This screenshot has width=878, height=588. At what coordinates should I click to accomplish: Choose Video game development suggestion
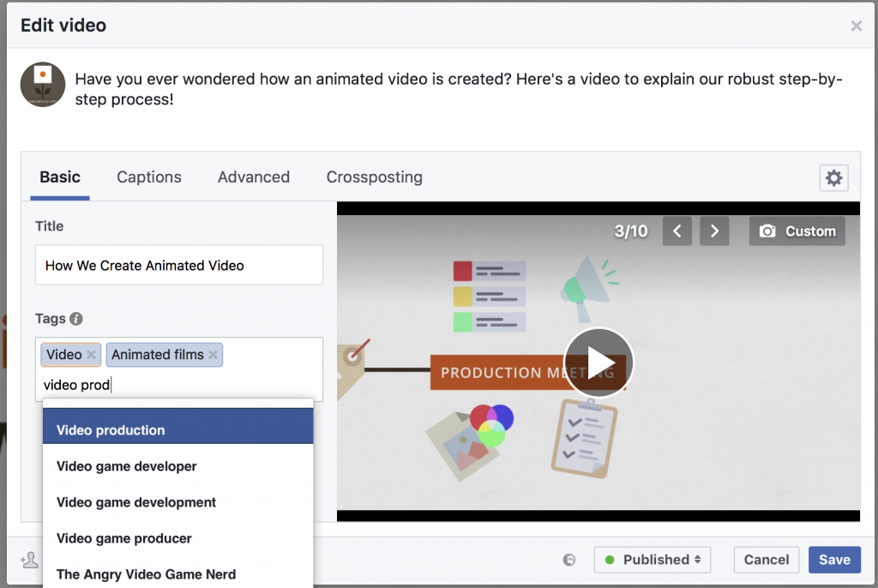[178, 502]
